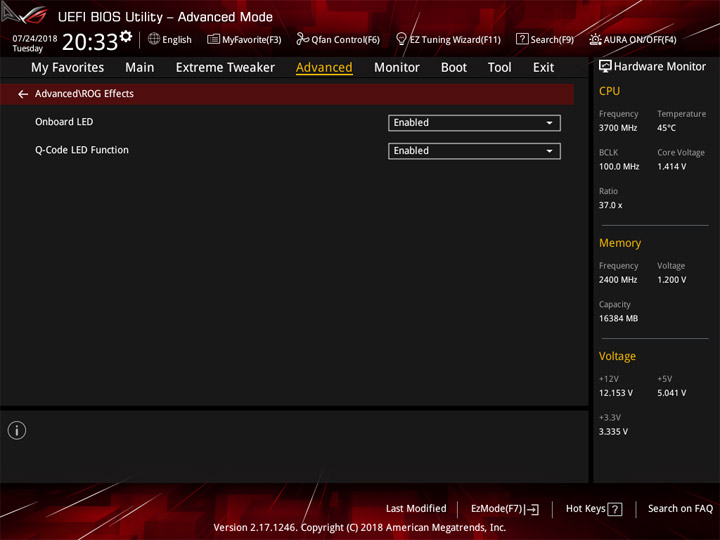
Task: Click the info circle icon
Action: click(x=17, y=430)
